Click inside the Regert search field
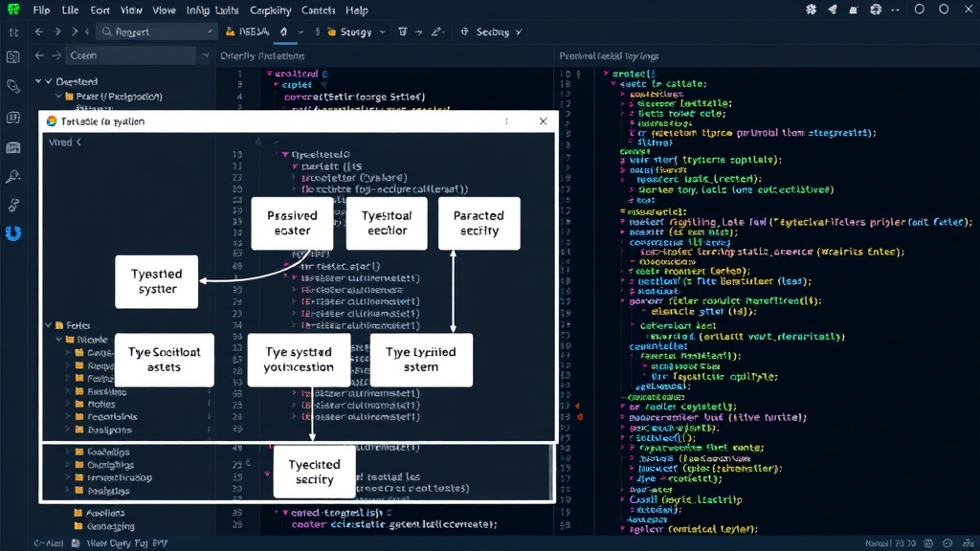This screenshot has height=551, width=980. click(156, 32)
